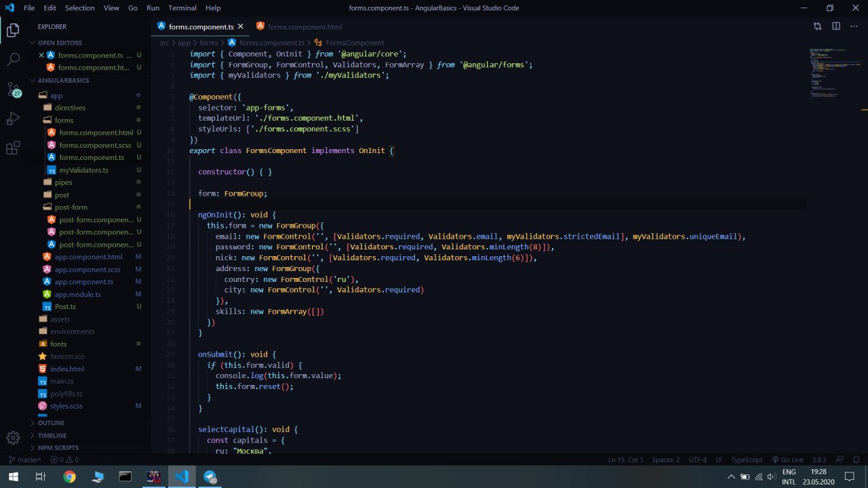Open volume control in system tray
This screenshot has width=868, height=488.
click(x=772, y=476)
